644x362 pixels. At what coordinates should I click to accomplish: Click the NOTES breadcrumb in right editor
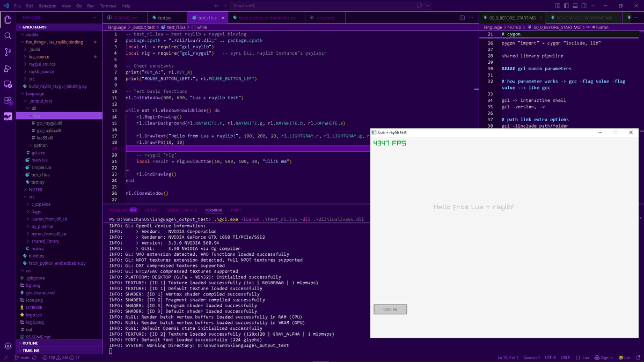pos(514,27)
